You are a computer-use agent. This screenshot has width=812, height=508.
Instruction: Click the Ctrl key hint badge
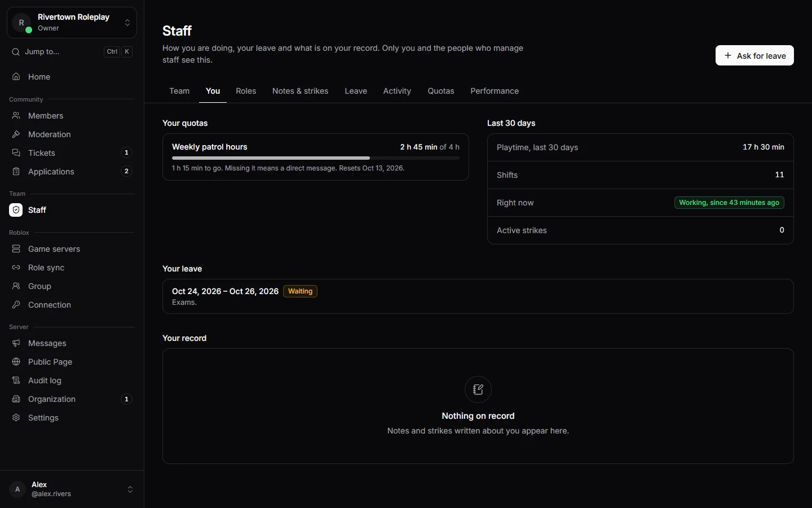(112, 52)
